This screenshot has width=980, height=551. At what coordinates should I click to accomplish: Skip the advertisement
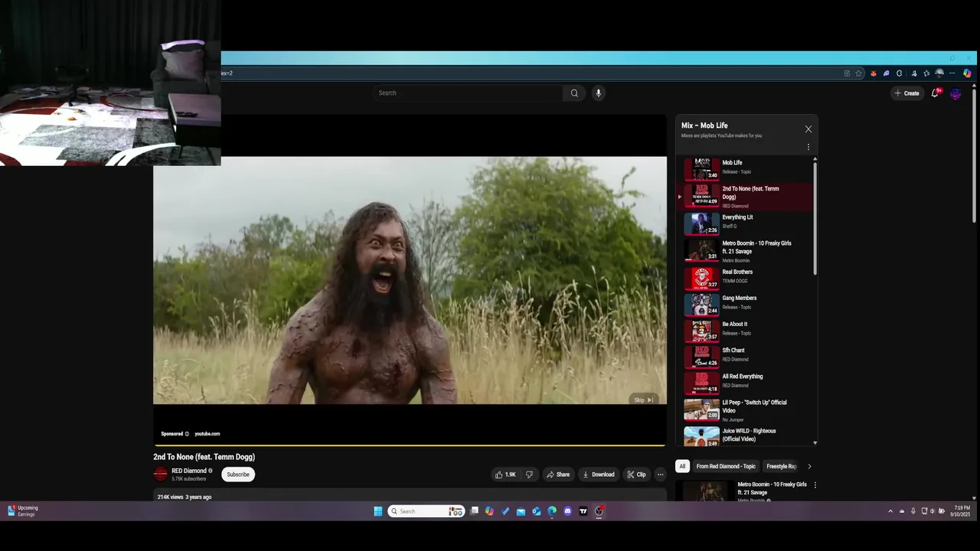[643, 399]
